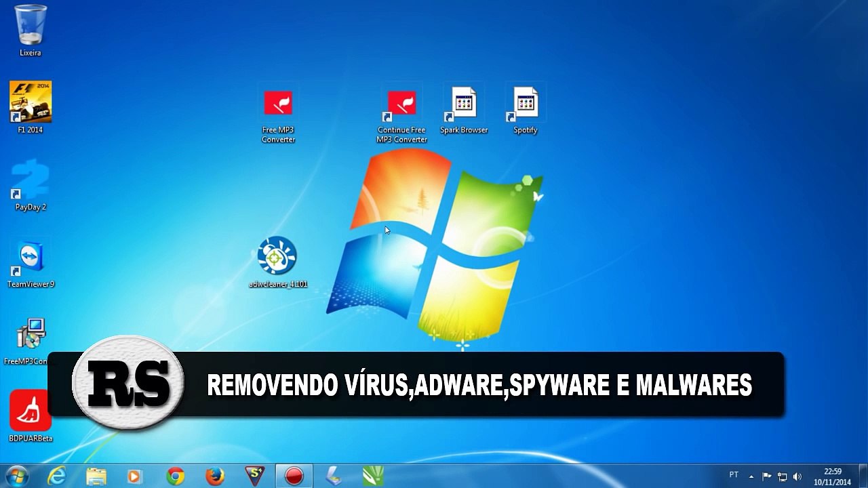Screen dimensions: 868x488
Task: Open the network tray icon
Action: (x=782, y=476)
